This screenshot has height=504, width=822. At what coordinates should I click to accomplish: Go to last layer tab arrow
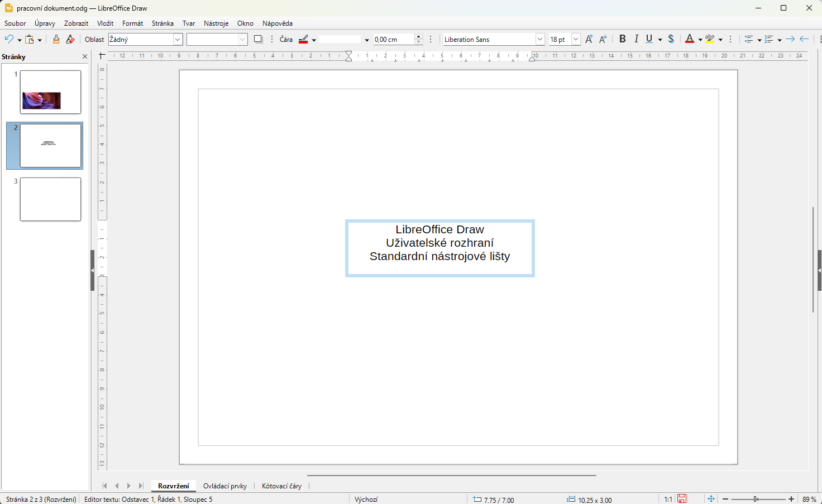coord(141,486)
